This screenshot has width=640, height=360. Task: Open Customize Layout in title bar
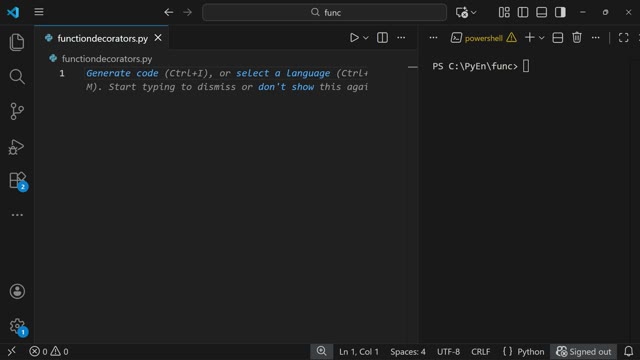(x=504, y=12)
